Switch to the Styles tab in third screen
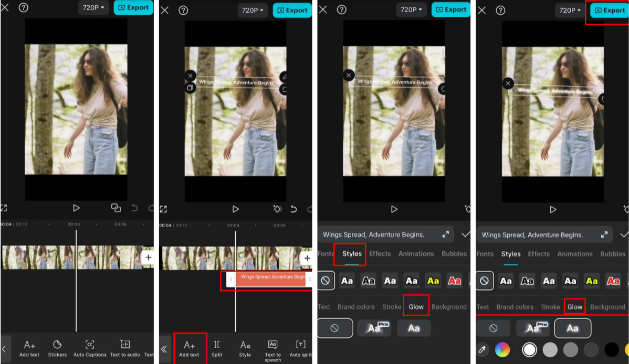Viewport: 629px width, 364px height. click(x=352, y=254)
